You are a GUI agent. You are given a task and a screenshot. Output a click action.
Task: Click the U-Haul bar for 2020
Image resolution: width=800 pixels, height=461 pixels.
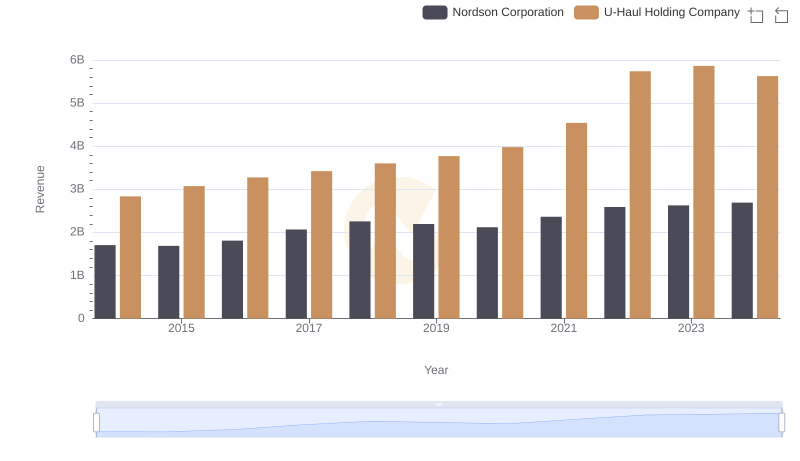pos(513,233)
